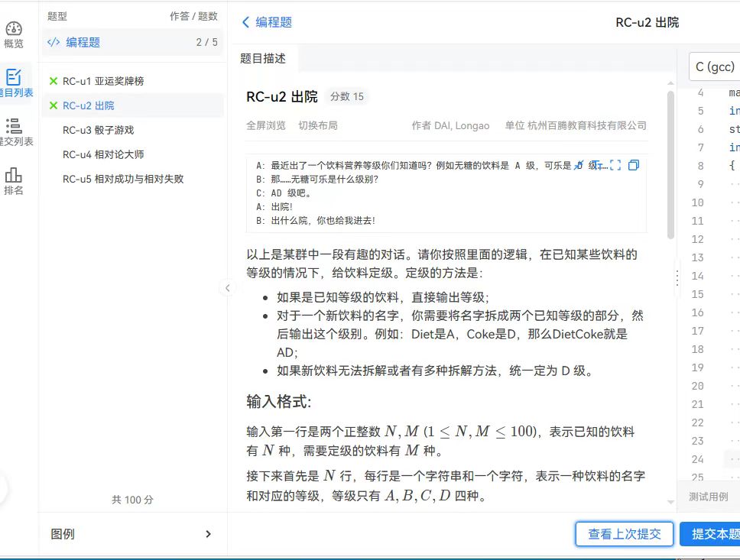The width and height of the screenshot is (740, 560).
Task: Select problem RC-u3 骰子游戏
Action: pos(98,130)
